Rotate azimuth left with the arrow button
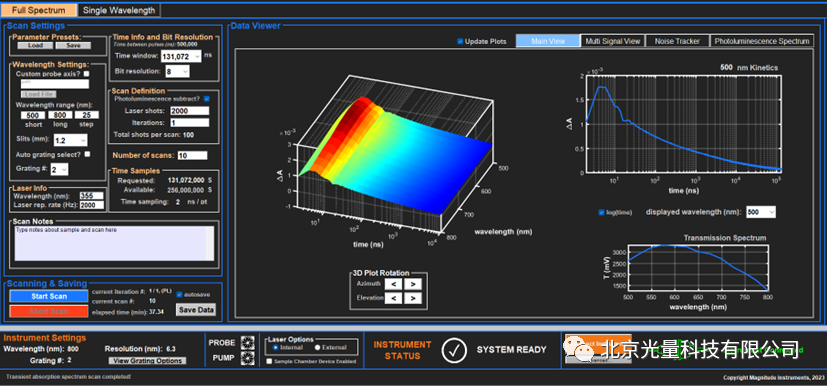Image resolution: width=827 pixels, height=386 pixels. tap(393, 284)
